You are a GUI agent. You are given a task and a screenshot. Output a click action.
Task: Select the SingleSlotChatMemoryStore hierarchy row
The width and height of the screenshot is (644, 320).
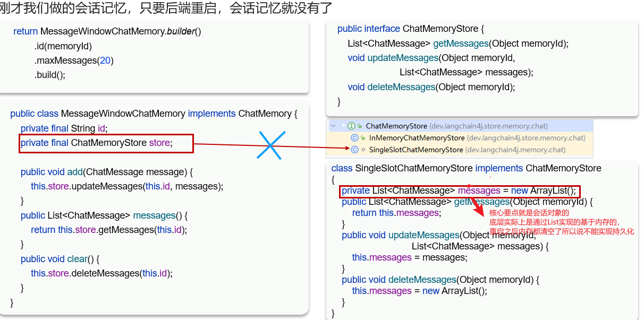460,150
